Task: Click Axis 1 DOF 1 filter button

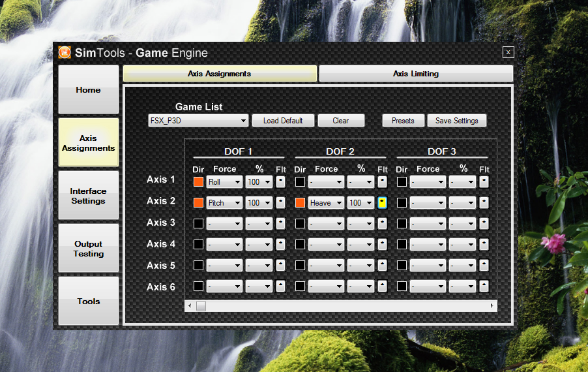Action: point(280,181)
